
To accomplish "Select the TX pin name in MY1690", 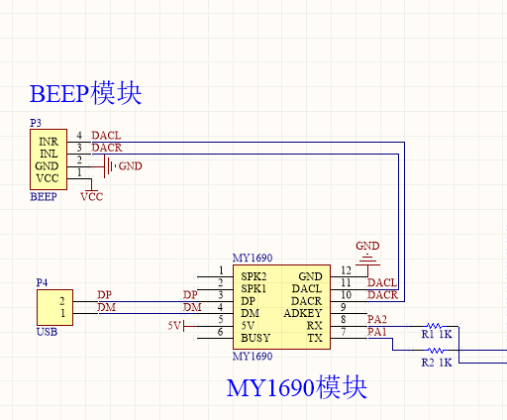I will 315,338.
